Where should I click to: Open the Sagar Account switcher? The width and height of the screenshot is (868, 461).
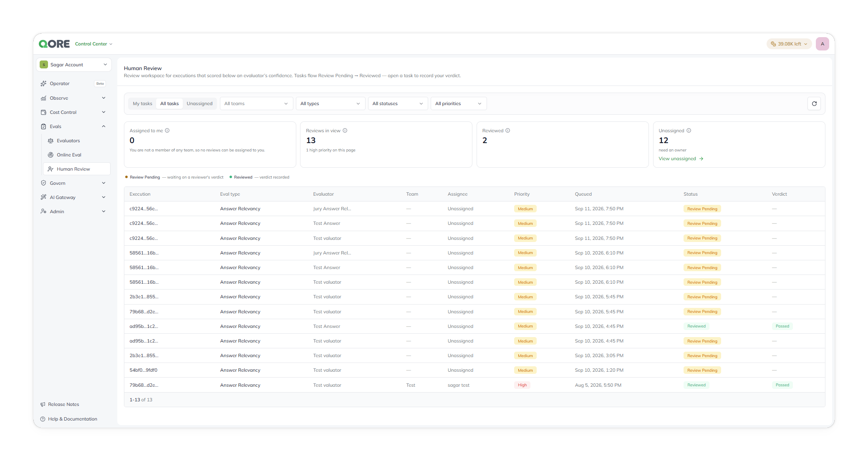pyautogui.click(x=74, y=65)
